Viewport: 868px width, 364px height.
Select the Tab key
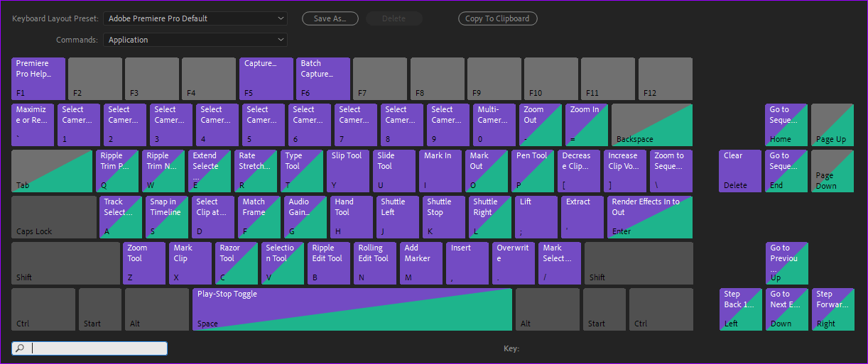pos(52,171)
